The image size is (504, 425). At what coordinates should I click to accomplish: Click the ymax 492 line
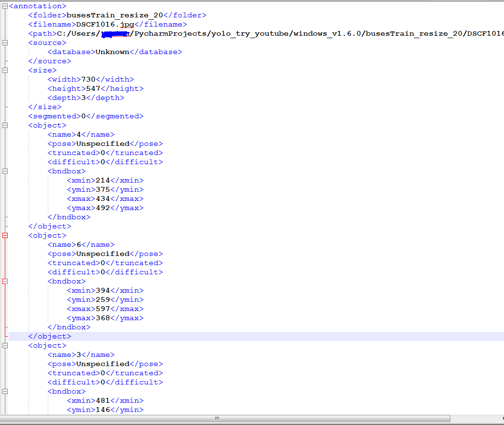[x=105, y=208]
